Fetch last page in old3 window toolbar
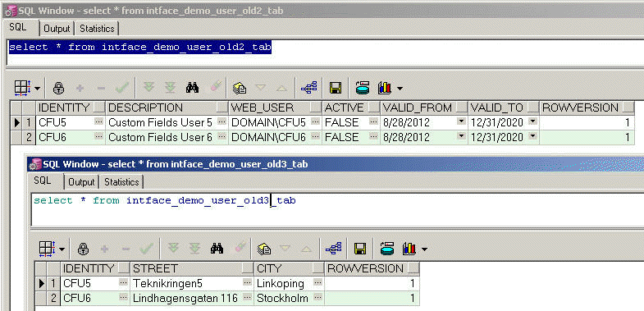644x311 pixels. [194, 248]
